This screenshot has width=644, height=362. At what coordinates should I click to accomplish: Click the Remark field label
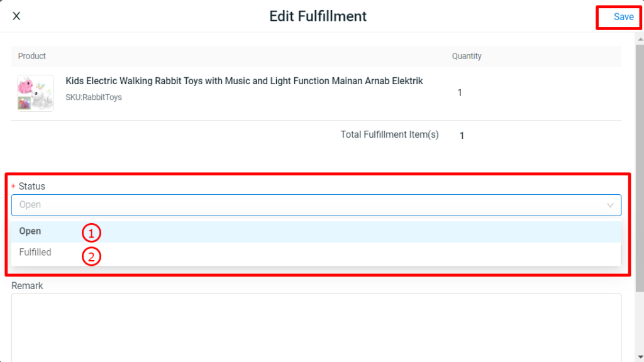point(27,286)
